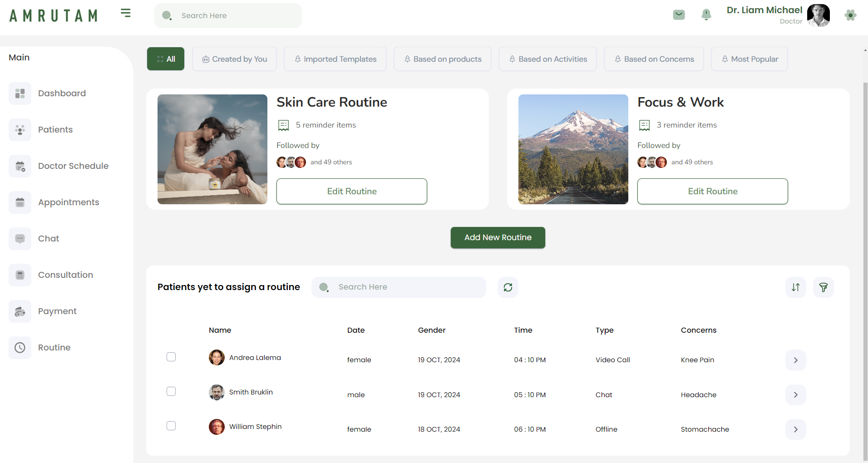Open the mail messages icon
The width and height of the screenshot is (868, 463).
679,15
